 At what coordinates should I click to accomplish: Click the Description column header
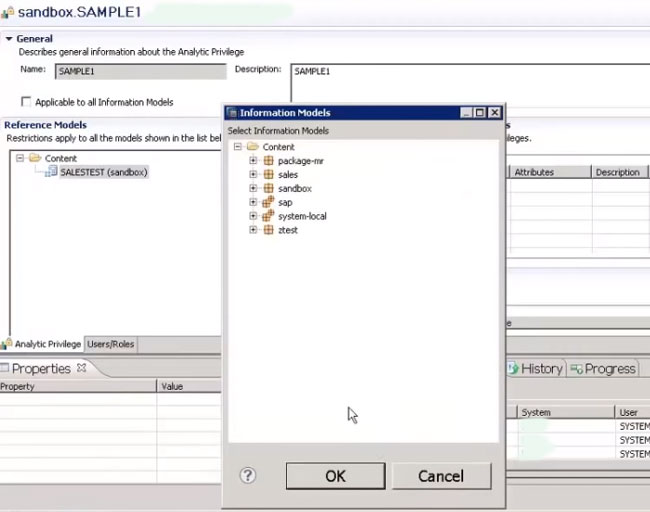coord(619,172)
